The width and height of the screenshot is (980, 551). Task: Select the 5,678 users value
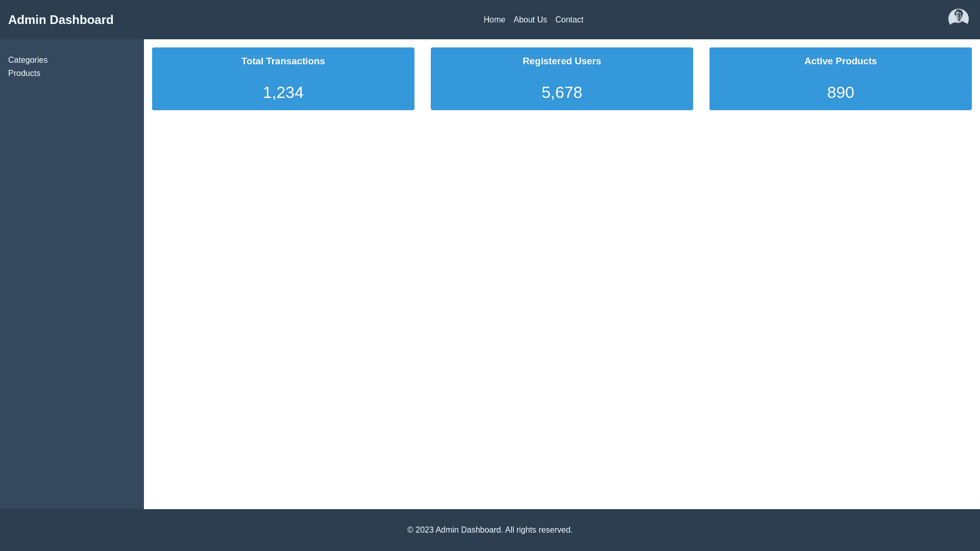(x=561, y=92)
